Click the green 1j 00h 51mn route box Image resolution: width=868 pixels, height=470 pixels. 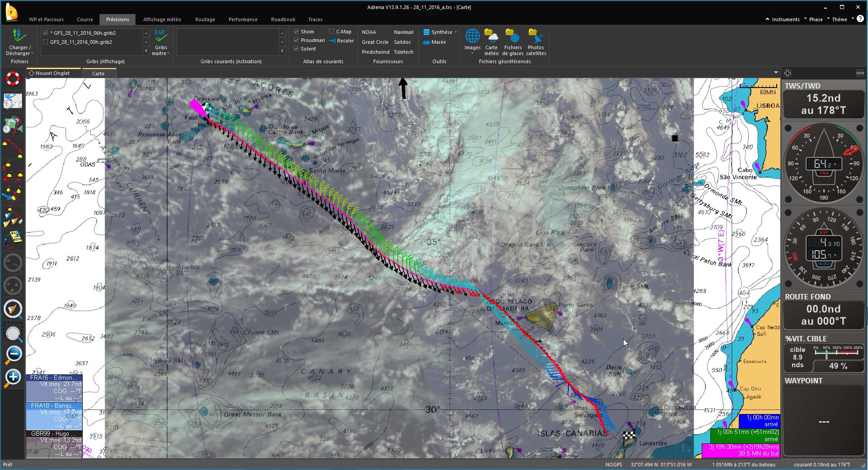click(745, 435)
